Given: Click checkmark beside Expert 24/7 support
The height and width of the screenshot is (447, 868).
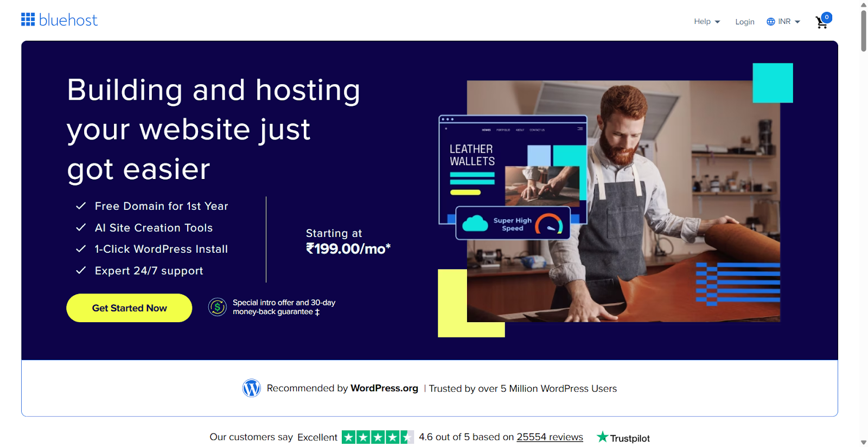Looking at the screenshot, I should (81, 270).
